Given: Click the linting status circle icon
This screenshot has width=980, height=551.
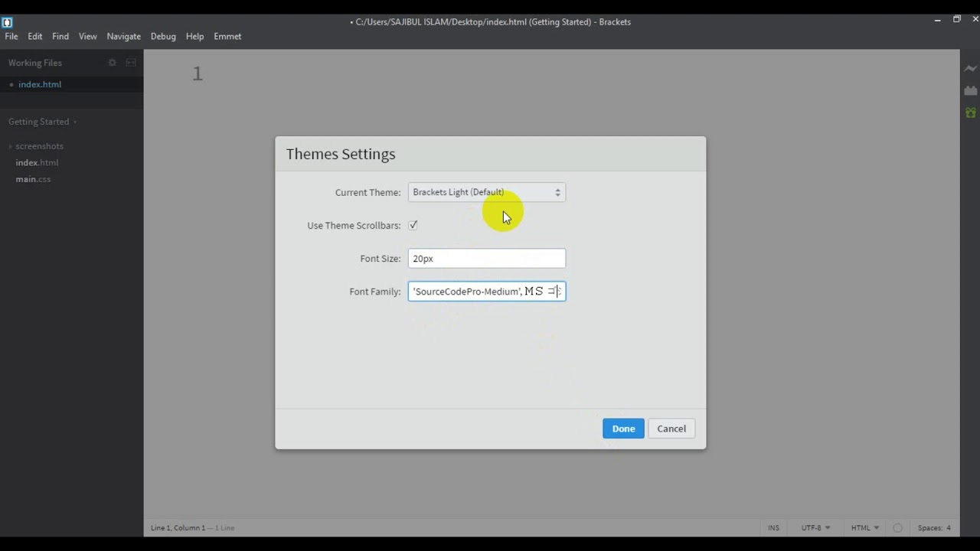Looking at the screenshot, I should [x=898, y=528].
